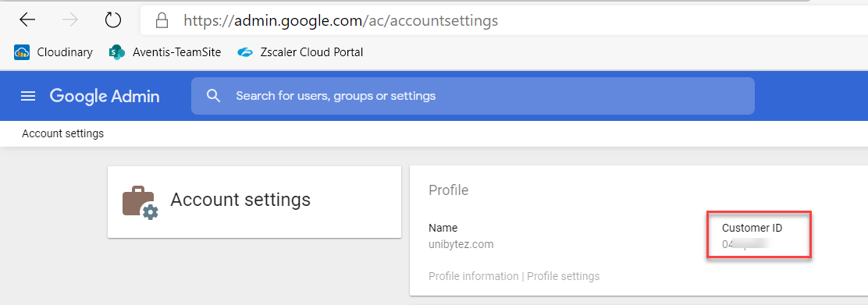
Task: Click the Account settings breadcrumb
Action: click(x=62, y=133)
